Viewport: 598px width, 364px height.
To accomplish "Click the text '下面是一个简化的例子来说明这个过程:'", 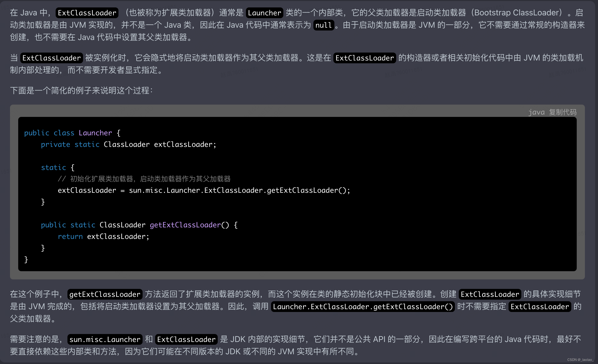I will (x=82, y=90).
